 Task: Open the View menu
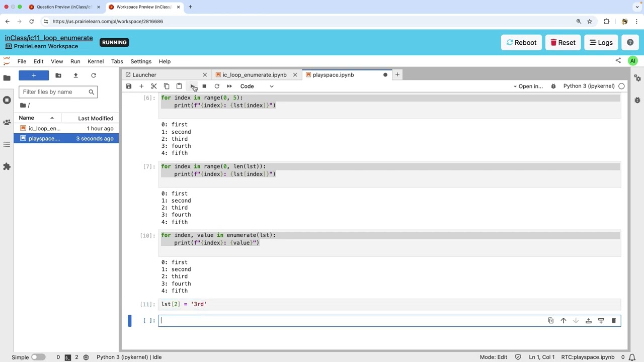point(57,61)
